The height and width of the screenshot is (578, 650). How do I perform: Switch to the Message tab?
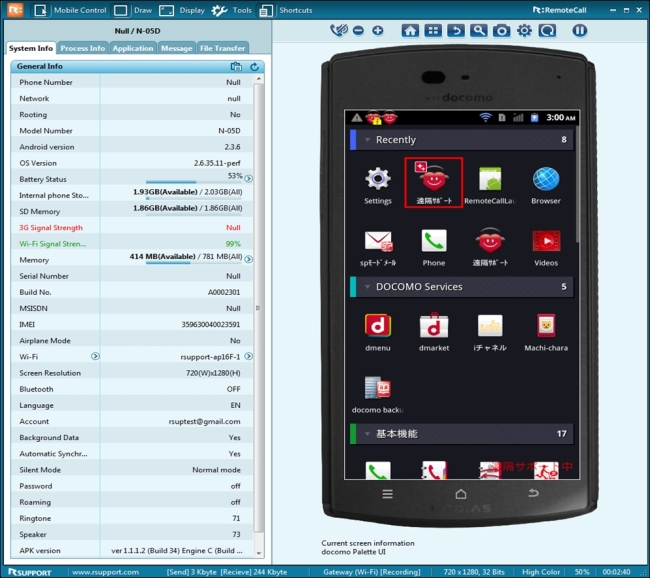pos(177,48)
